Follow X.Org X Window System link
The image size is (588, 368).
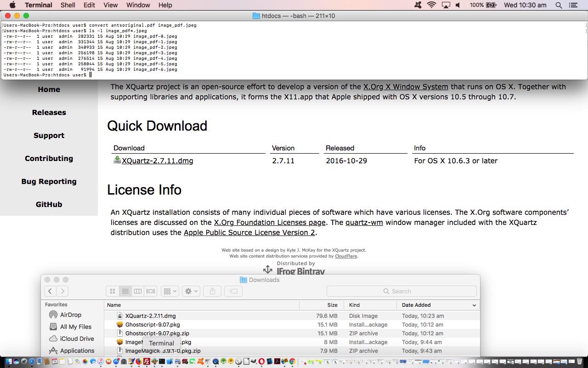406,86
